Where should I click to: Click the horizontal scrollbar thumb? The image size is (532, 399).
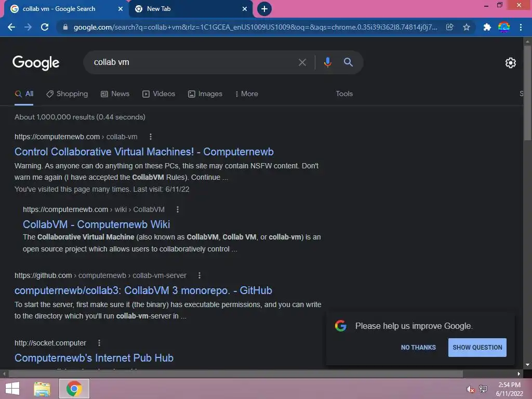pos(236,374)
